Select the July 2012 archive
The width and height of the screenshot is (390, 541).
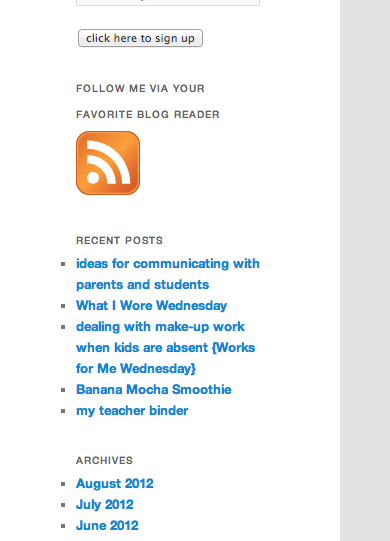tap(105, 504)
